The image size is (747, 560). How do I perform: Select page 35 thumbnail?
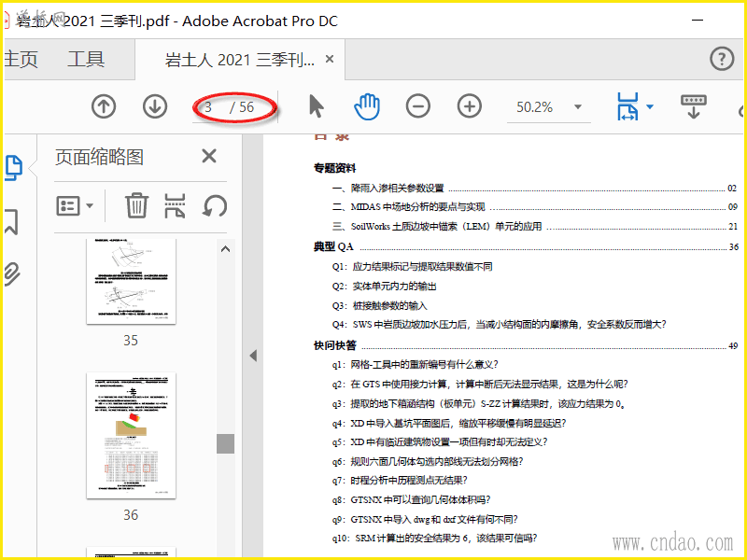131,281
